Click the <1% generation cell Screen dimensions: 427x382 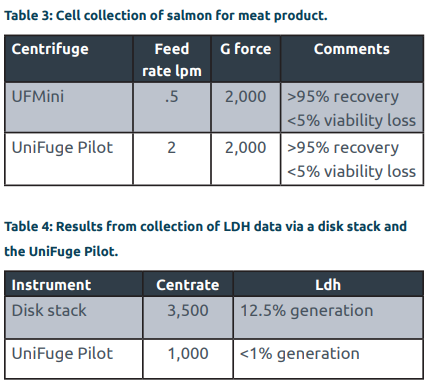pyautogui.click(x=328, y=359)
